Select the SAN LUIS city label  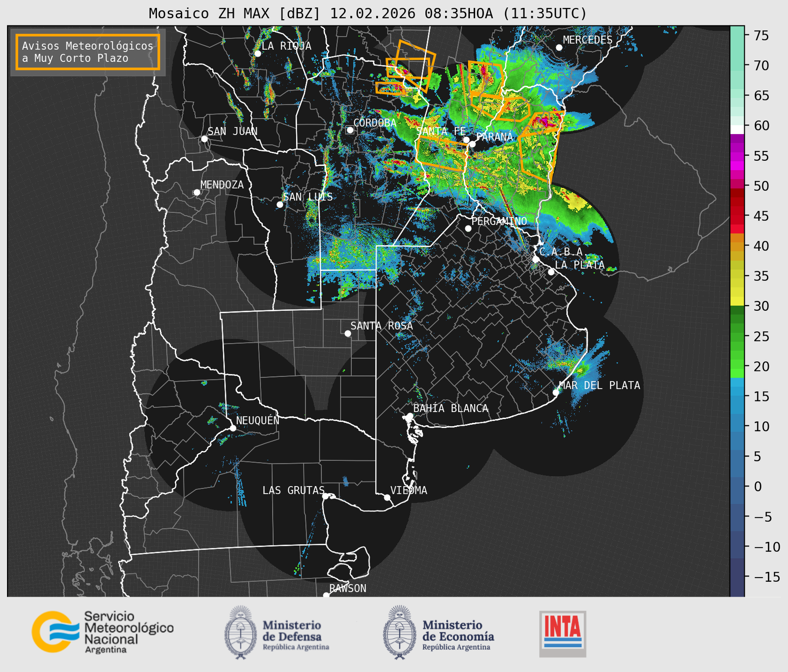[308, 197]
